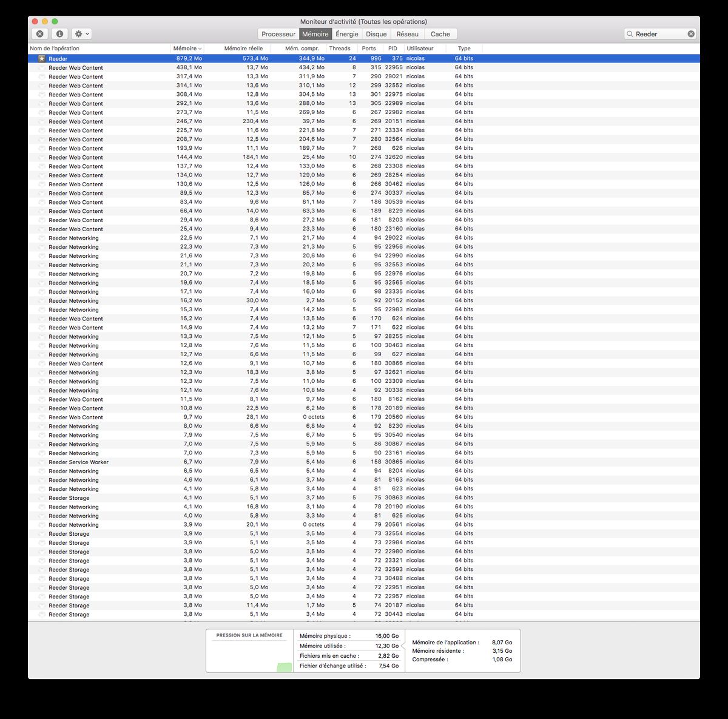
Task: Click the Mémoire de l'application label
Action: [x=445, y=642]
